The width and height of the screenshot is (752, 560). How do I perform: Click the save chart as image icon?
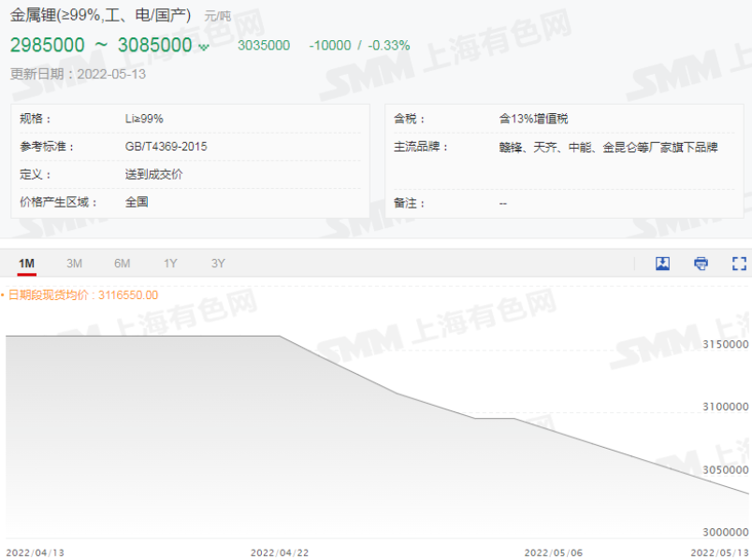662,264
